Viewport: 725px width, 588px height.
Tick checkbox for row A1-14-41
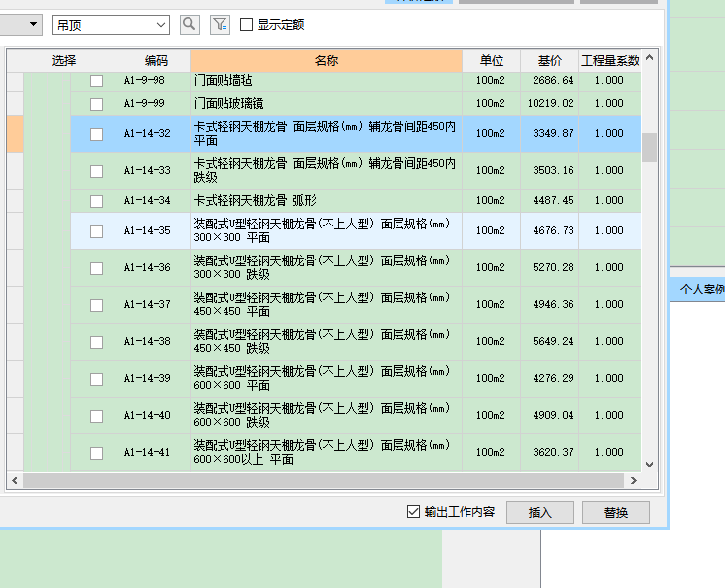96,454
